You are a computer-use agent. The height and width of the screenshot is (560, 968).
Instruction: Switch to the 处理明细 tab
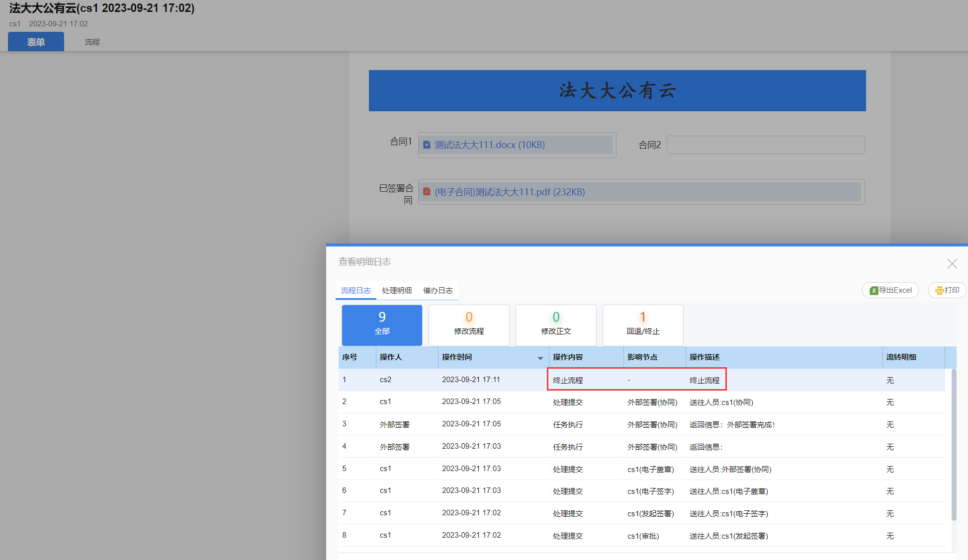[397, 291]
